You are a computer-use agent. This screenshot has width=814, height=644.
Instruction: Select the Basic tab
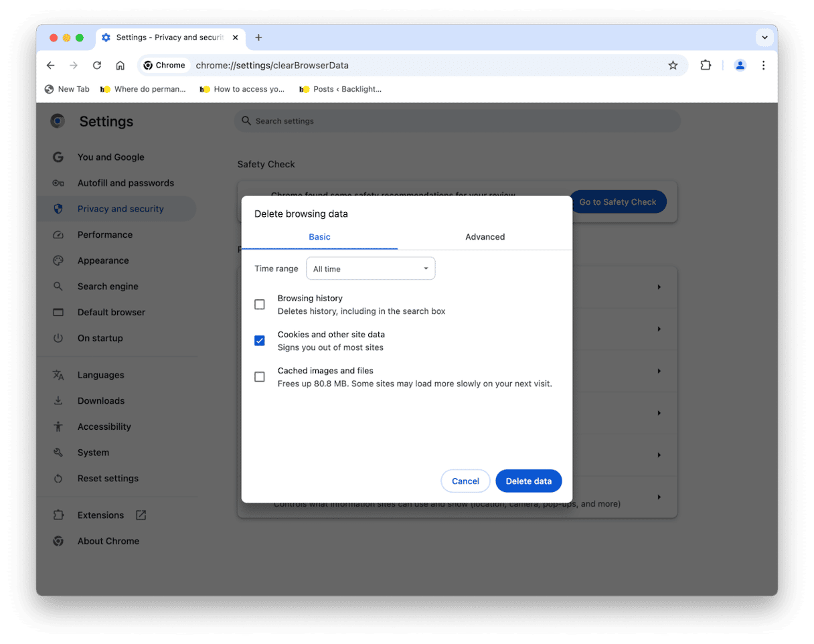(x=319, y=237)
